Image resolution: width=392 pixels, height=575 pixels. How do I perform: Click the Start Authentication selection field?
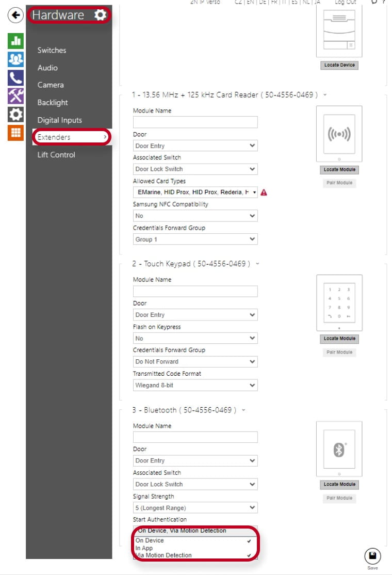(x=195, y=531)
